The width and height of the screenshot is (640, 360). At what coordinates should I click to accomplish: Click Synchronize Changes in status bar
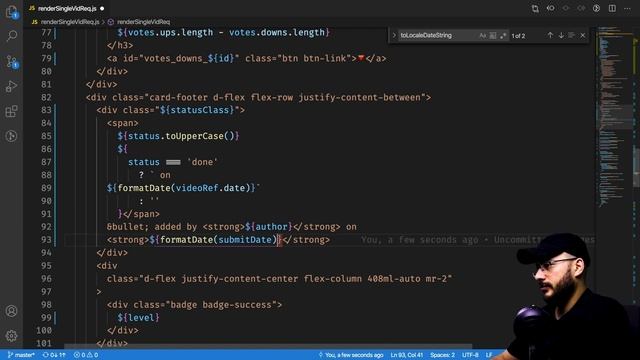tap(54, 355)
